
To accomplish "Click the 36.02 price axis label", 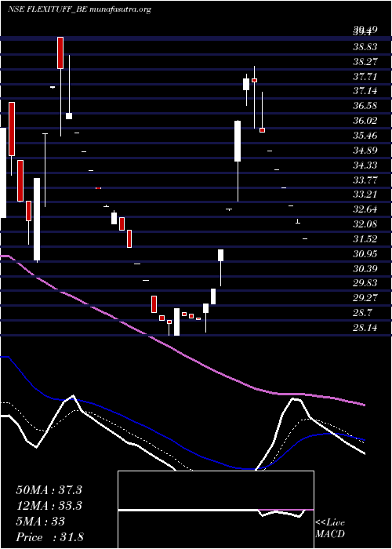I will point(365,121).
